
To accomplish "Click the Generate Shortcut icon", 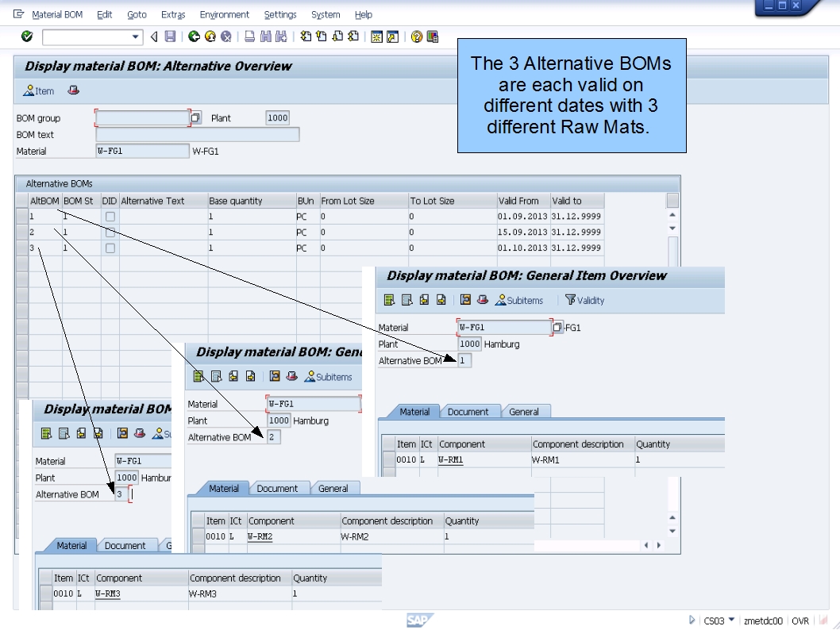I will (393, 36).
